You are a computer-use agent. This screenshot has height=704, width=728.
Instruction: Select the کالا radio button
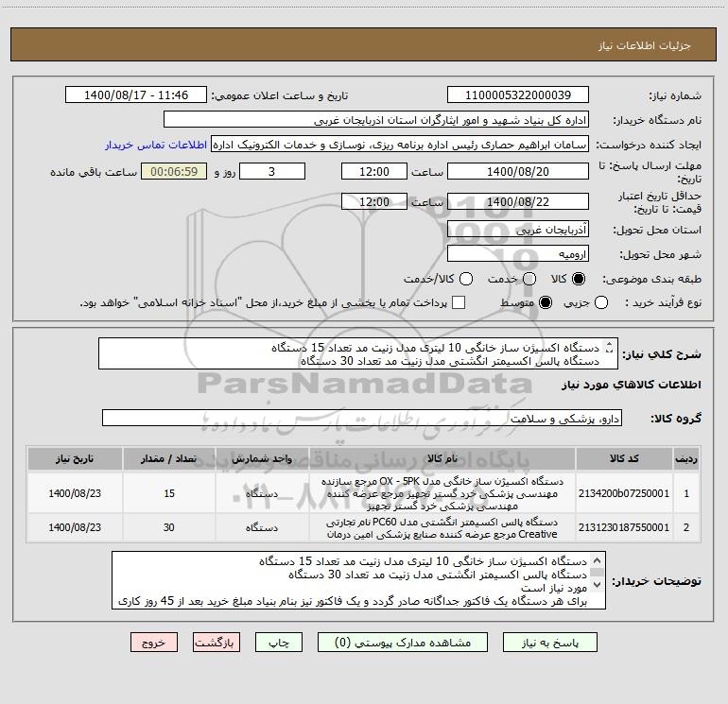pyautogui.click(x=579, y=279)
